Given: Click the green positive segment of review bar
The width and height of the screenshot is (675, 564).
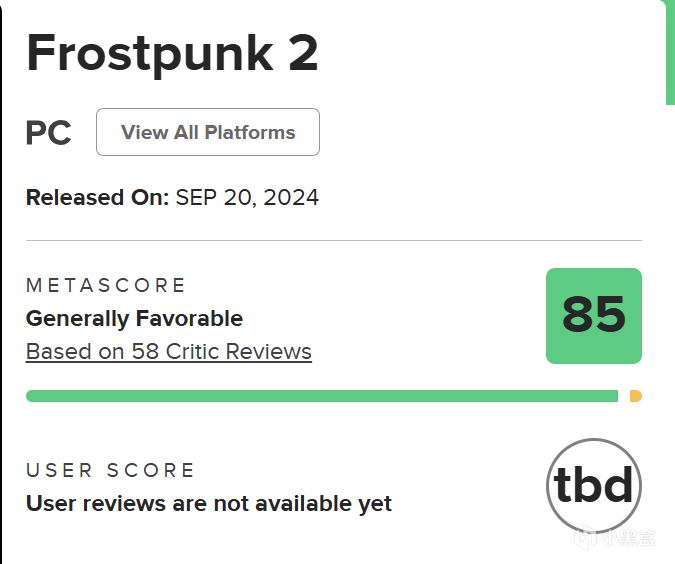Looking at the screenshot, I should (x=322, y=396).
